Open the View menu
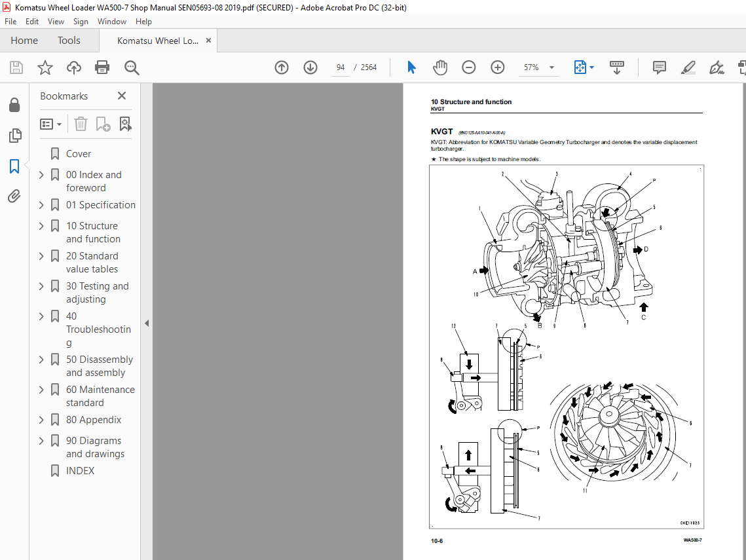Screen dimensions: 746x560 point(56,22)
